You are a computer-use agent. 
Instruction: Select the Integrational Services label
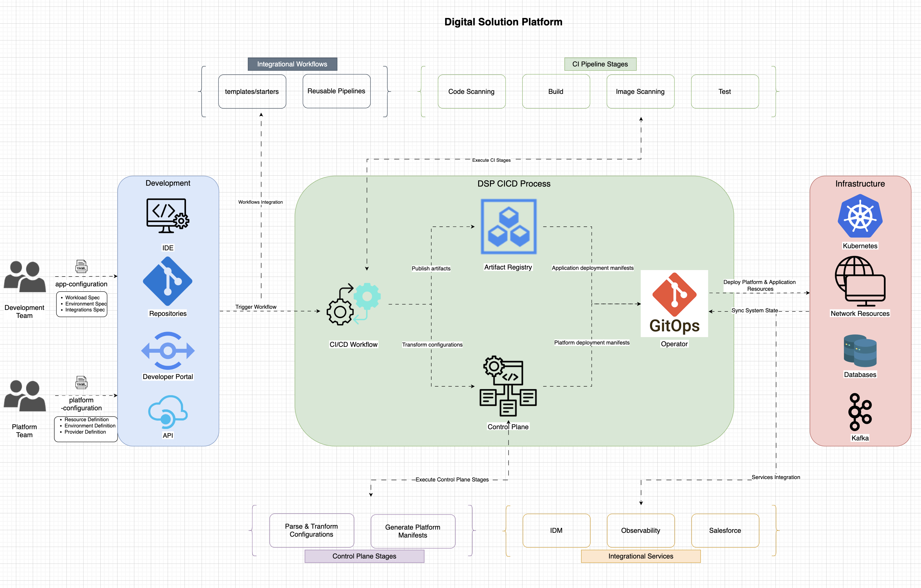click(641, 556)
